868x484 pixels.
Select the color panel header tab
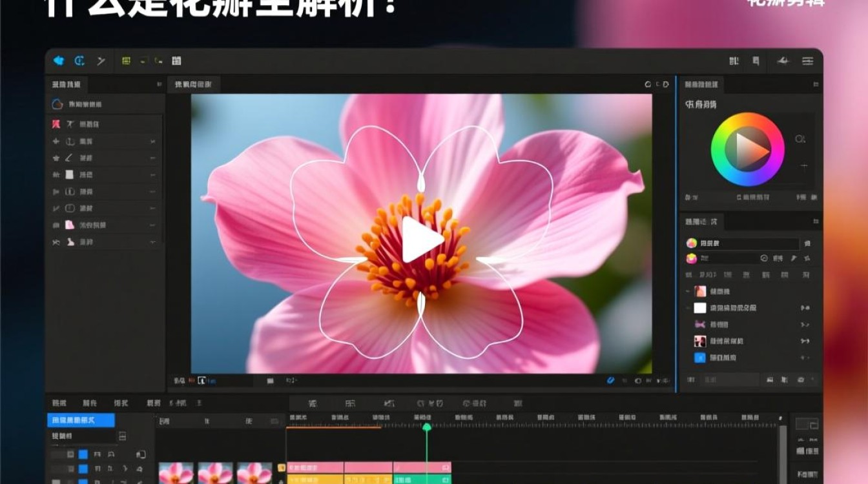point(703,85)
